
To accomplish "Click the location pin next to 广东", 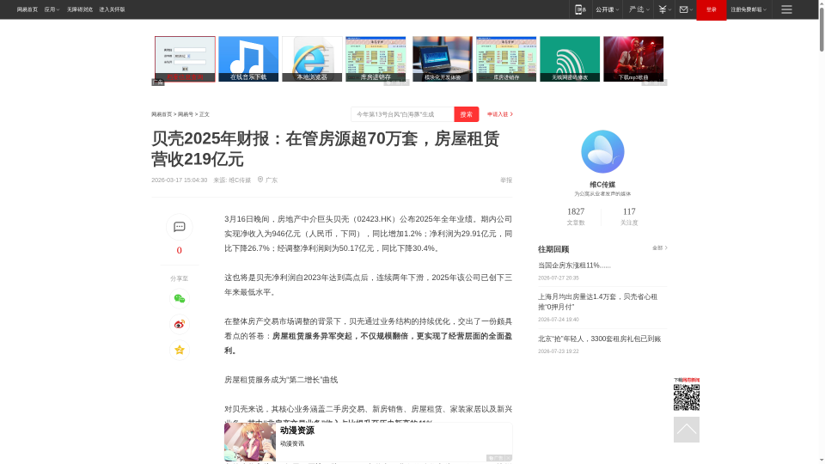I will pos(260,179).
